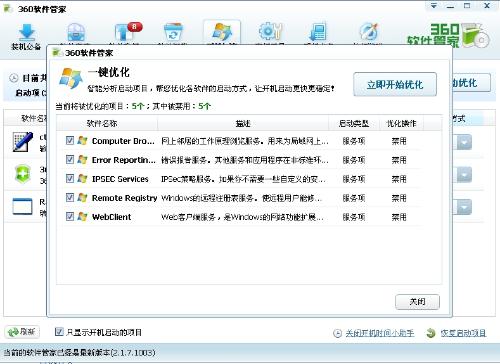Open the gear and wrench tools toolbar icon

click(271, 32)
